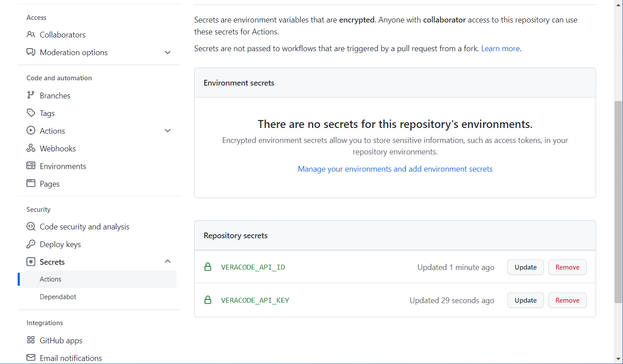This screenshot has width=623, height=364.
Task: Click the lock icon beside VERACODE_API_ID
Action: 208,267
